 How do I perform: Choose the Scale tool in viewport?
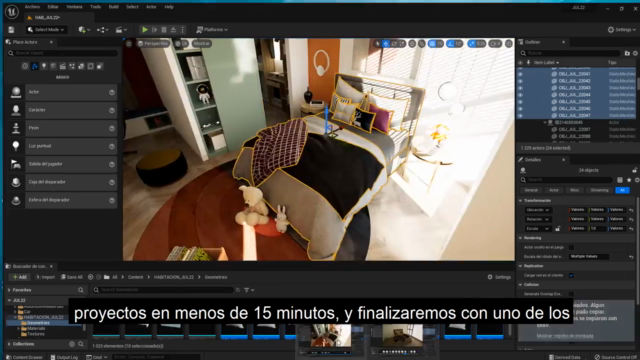402,43
